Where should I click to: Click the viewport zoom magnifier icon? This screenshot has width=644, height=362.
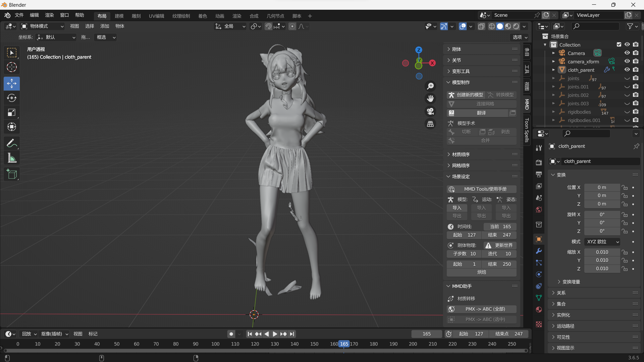(430, 86)
